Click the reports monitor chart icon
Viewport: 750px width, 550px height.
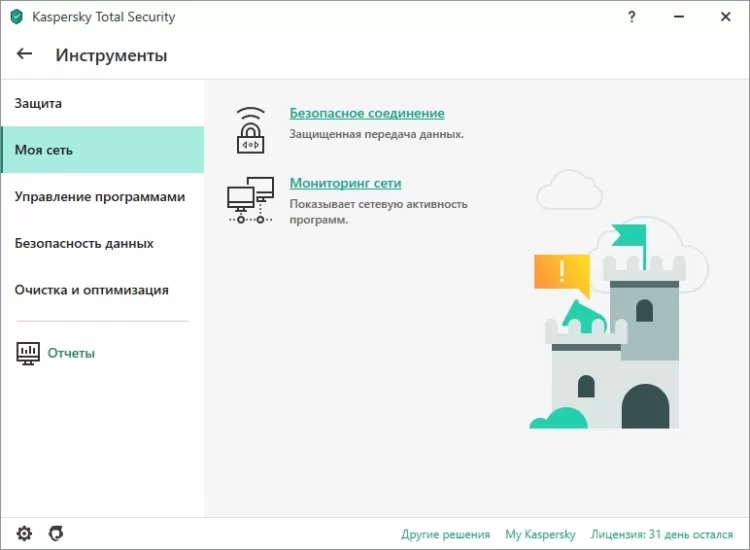point(28,353)
